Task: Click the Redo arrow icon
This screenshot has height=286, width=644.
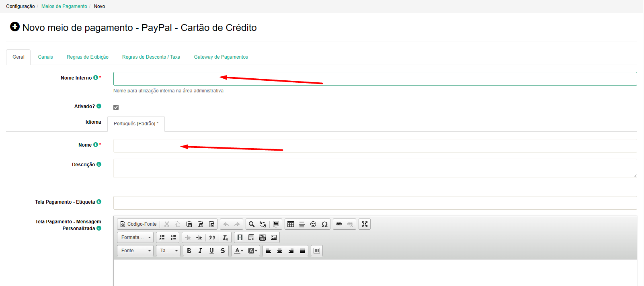Action: 237,224
